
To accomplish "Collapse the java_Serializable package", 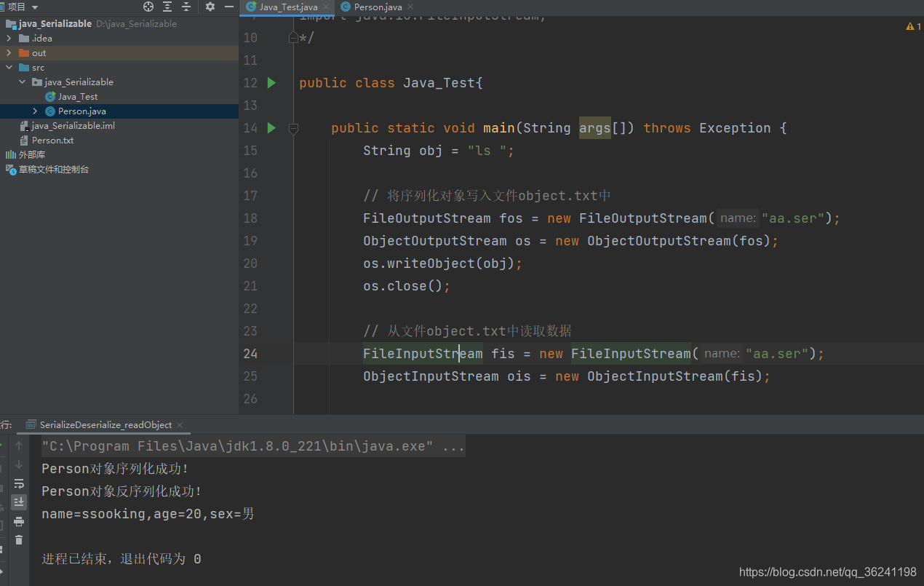I will click(x=22, y=82).
